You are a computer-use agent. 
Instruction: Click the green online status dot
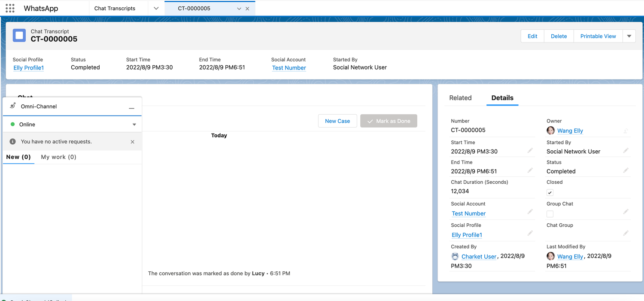click(13, 124)
